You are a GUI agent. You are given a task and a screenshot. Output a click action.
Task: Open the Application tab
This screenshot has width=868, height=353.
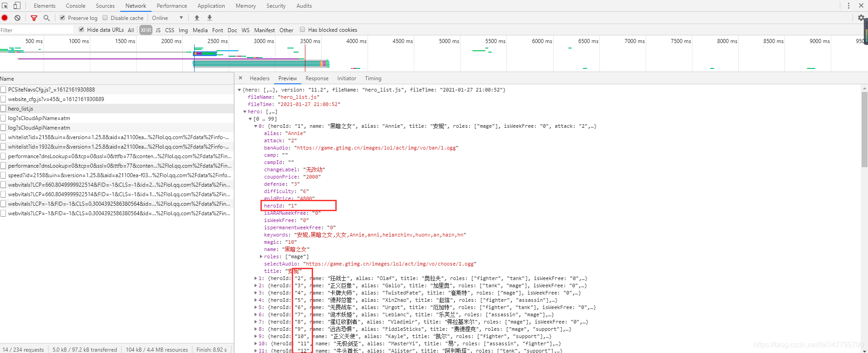[x=211, y=6]
